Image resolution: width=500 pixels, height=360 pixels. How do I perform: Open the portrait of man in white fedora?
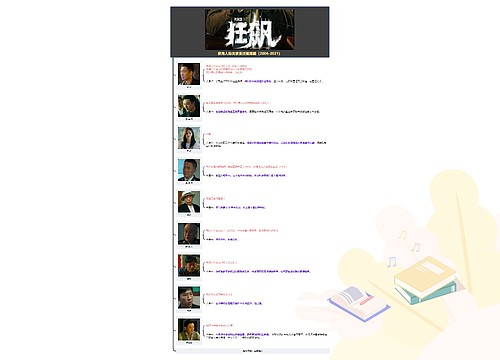tap(189, 202)
